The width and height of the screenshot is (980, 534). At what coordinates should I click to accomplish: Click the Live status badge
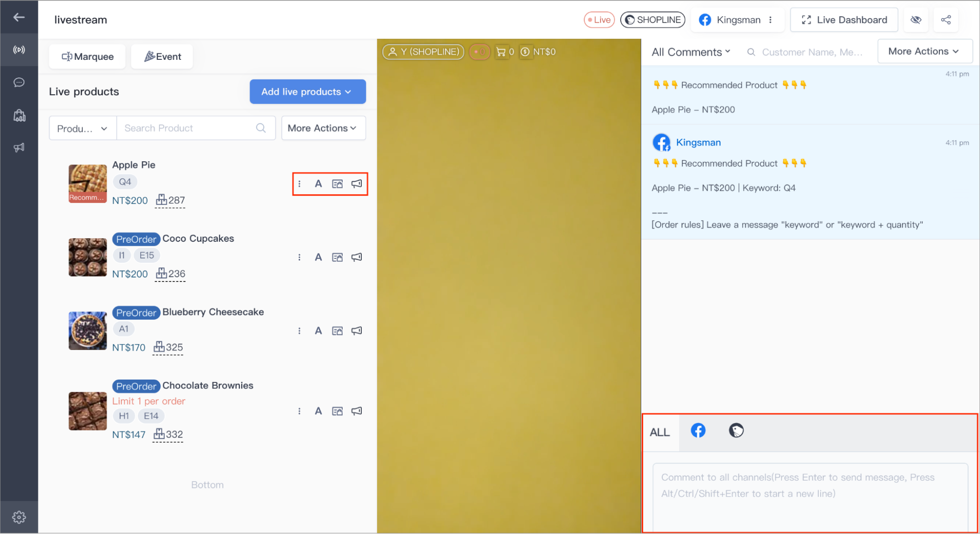point(599,20)
